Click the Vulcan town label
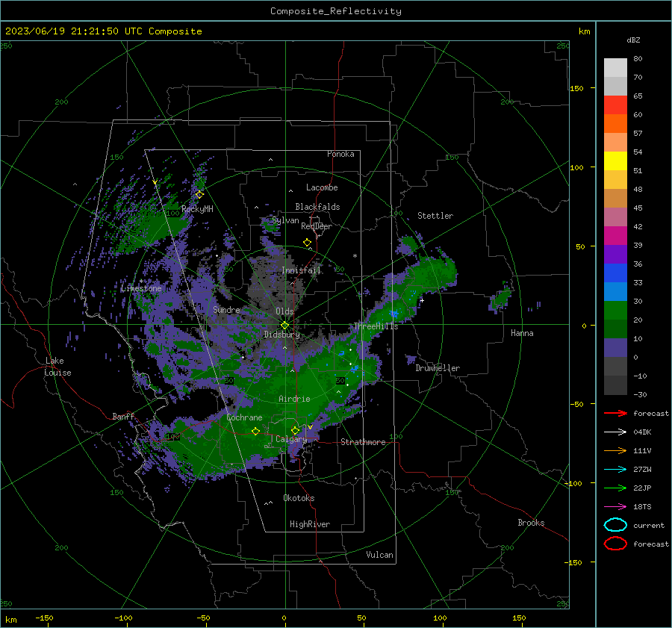672x628 pixels. tap(379, 555)
